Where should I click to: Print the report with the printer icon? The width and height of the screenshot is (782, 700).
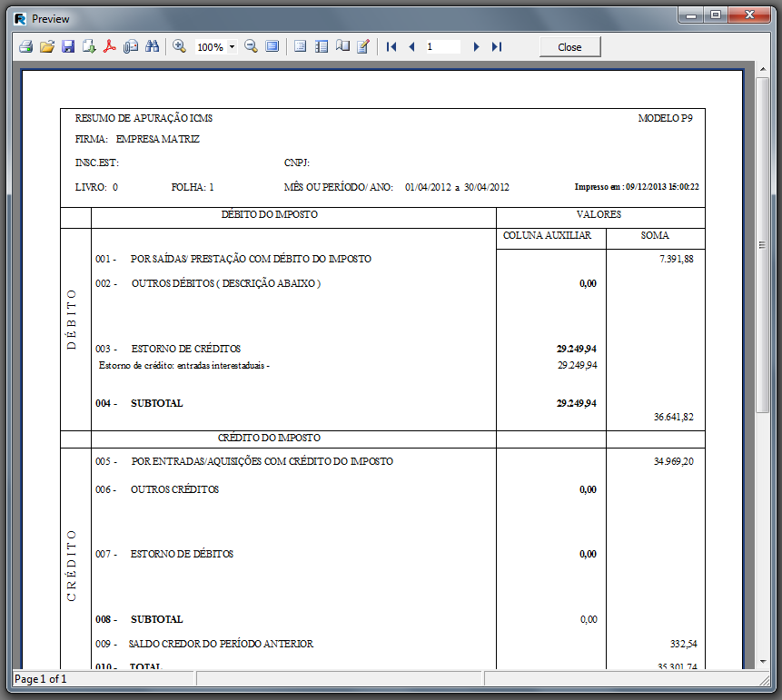[26, 47]
